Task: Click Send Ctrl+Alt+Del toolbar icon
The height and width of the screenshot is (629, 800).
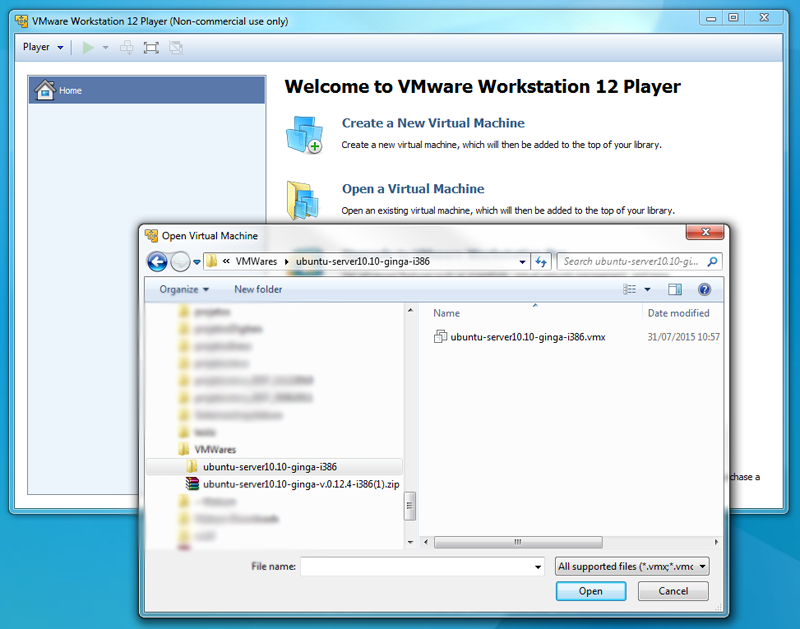Action: (x=127, y=47)
